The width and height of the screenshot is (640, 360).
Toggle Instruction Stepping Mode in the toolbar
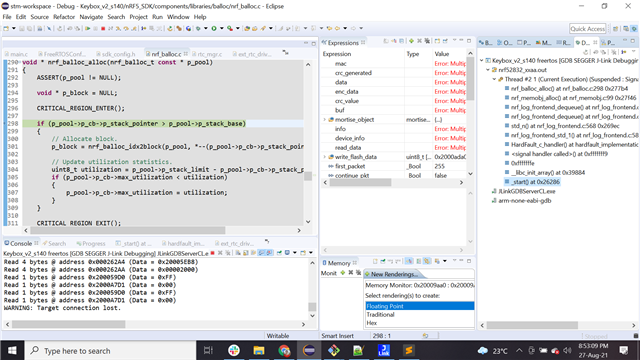point(143,29)
